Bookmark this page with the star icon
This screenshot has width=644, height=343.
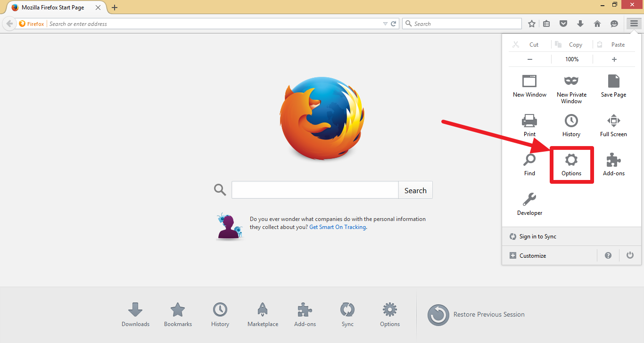tap(532, 24)
